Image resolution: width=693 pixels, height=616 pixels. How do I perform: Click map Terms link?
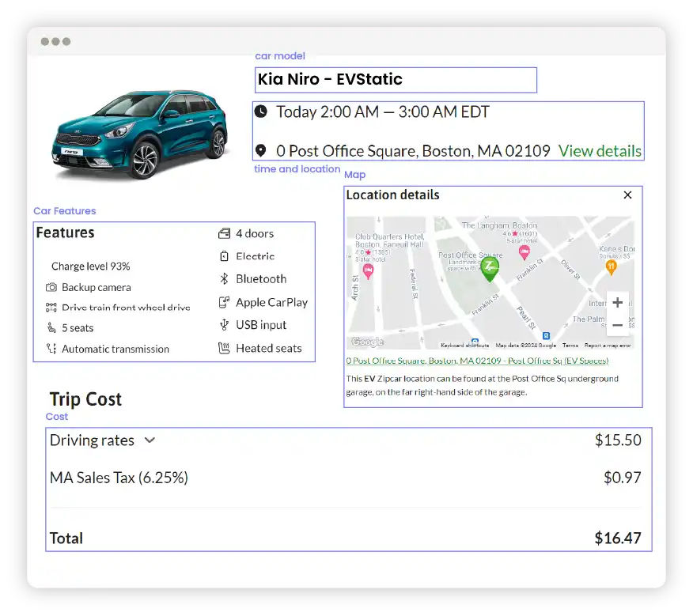click(x=570, y=346)
